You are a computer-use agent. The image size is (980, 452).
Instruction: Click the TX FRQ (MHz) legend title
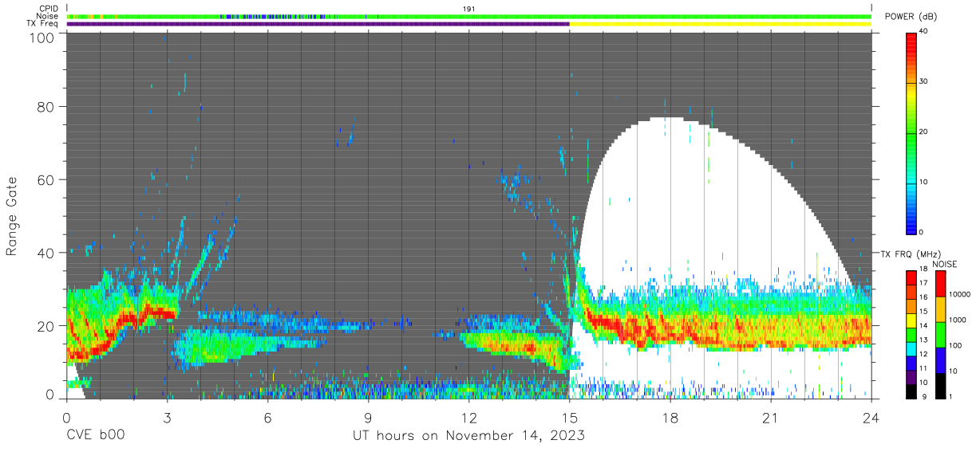[910, 254]
